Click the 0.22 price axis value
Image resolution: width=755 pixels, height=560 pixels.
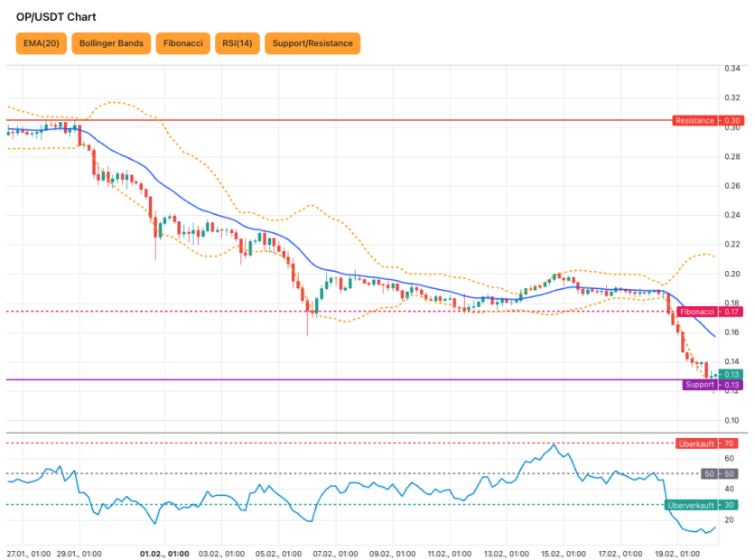coord(732,245)
